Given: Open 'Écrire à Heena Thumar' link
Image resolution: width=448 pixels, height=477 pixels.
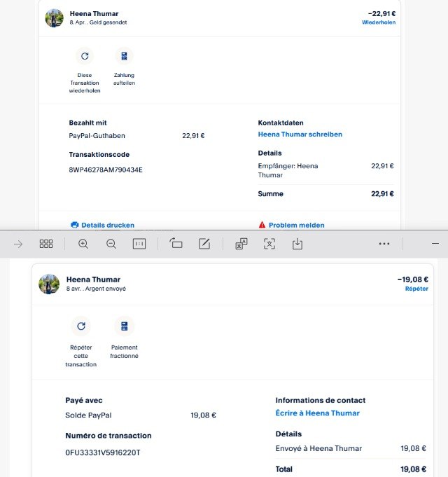Looking at the screenshot, I should tap(317, 413).
